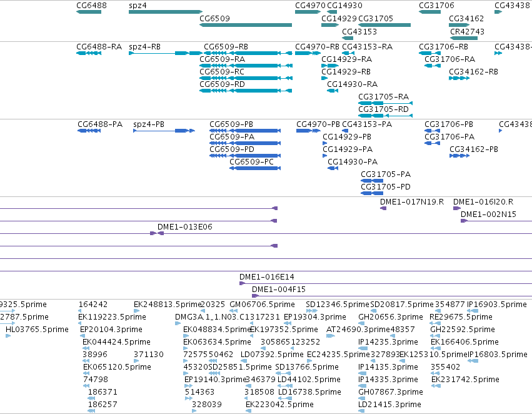This screenshot has width=532, height=414.
Task: Click the EK223042.5prime EST glyph
Action: [x=249, y=411]
